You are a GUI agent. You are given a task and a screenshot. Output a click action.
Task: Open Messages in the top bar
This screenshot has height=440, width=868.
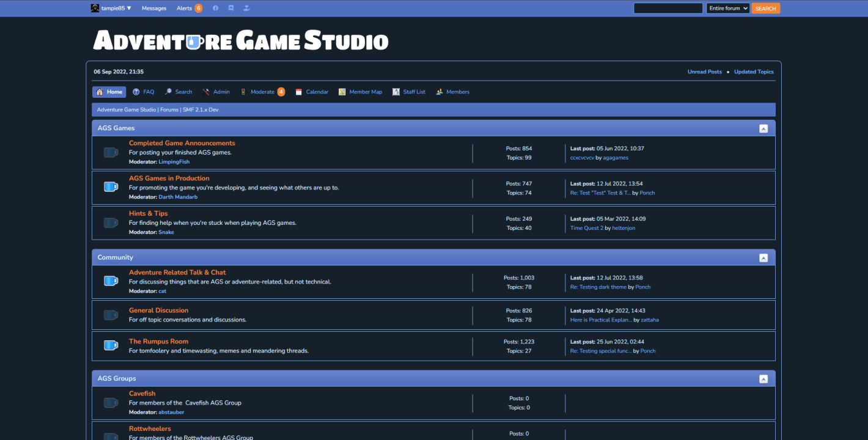click(154, 8)
